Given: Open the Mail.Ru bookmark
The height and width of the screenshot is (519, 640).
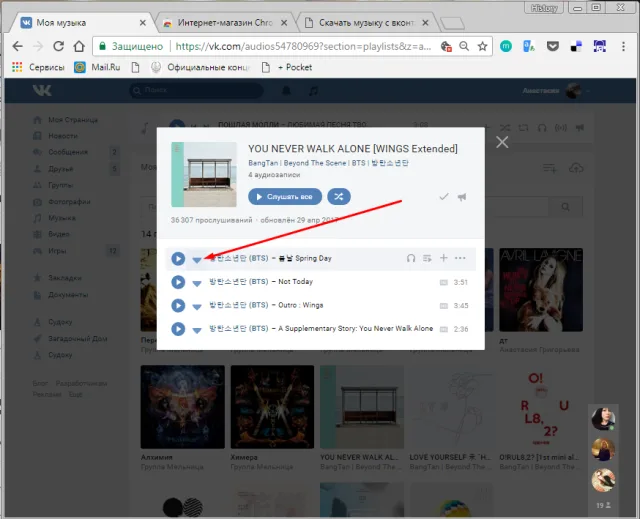Looking at the screenshot, I should (97, 67).
